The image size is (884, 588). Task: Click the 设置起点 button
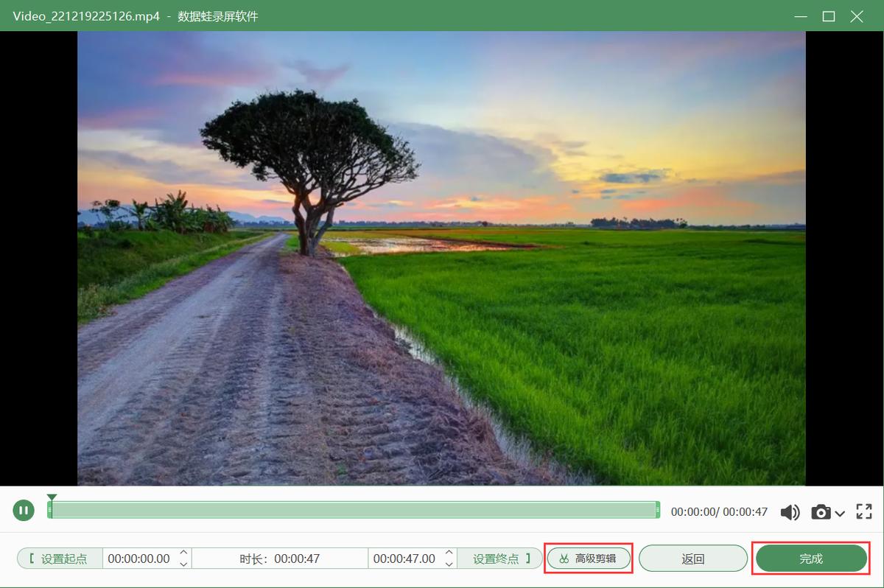click(60, 559)
